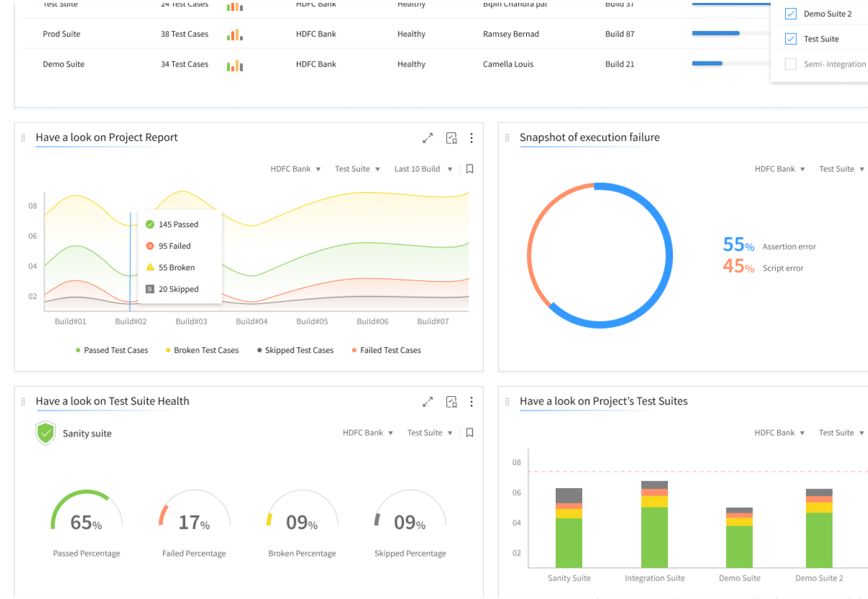Open HDFC Bank dropdown in Project's Test Suites
868x599 pixels.
coord(780,433)
